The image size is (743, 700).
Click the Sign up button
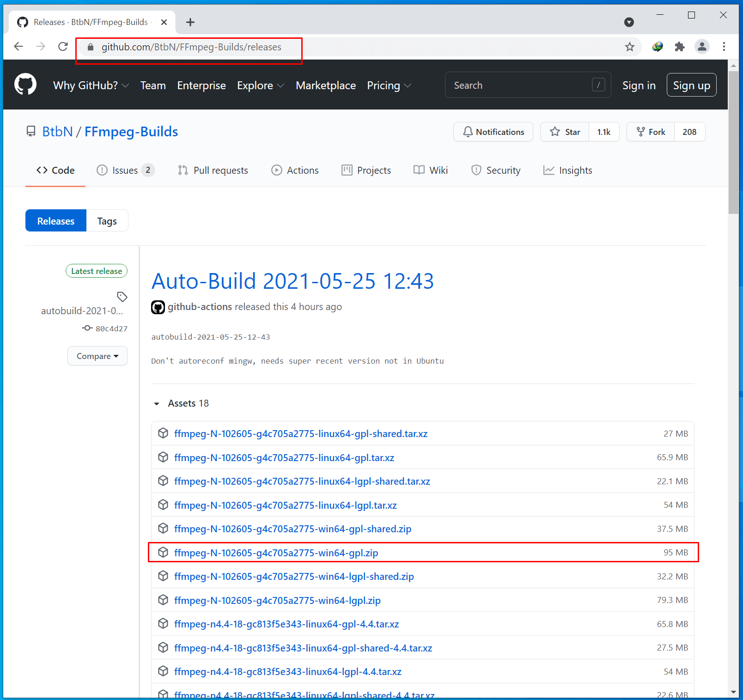pyautogui.click(x=691, y=85)
